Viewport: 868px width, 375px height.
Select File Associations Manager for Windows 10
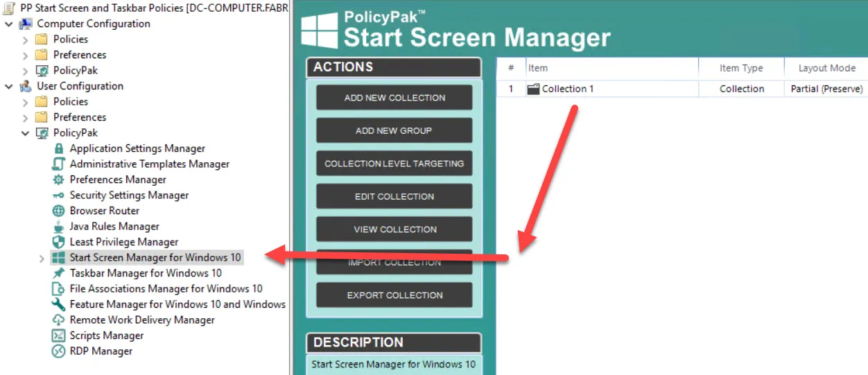pyautogui.click(x=166, y=289)
